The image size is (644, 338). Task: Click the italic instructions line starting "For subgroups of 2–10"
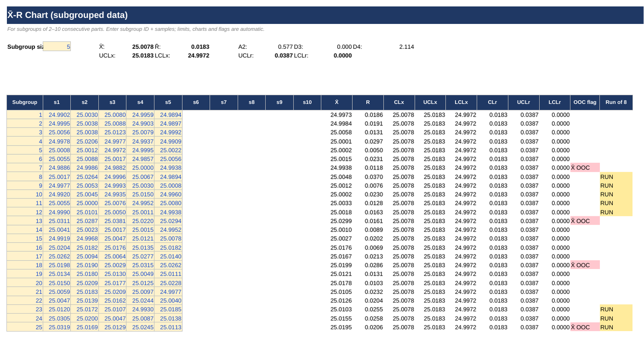136,29
